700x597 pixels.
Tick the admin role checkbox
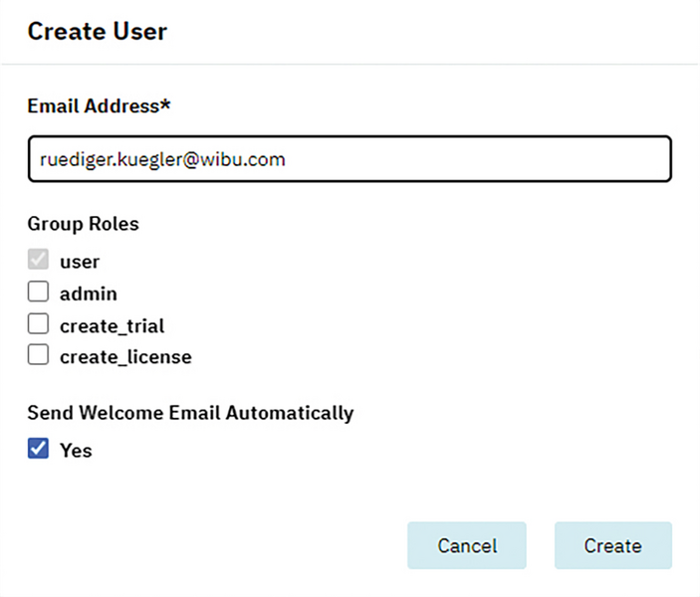pos(38,292)
